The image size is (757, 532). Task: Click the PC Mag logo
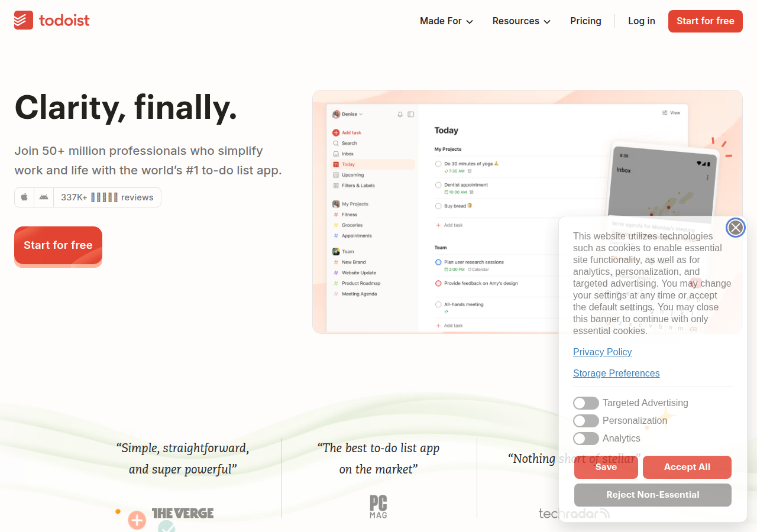378,507
